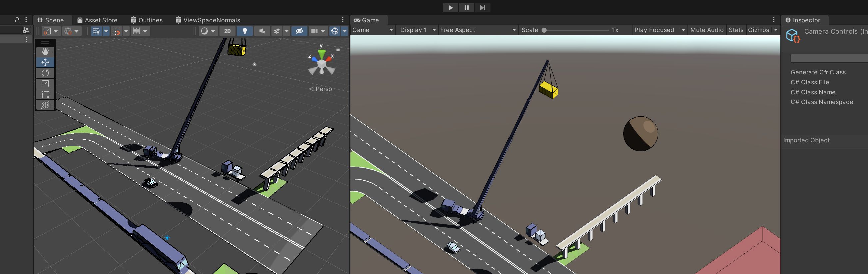868x274 pixels.
Task: Toggle 2D view mode in Scene
Action: click(227, 31)
